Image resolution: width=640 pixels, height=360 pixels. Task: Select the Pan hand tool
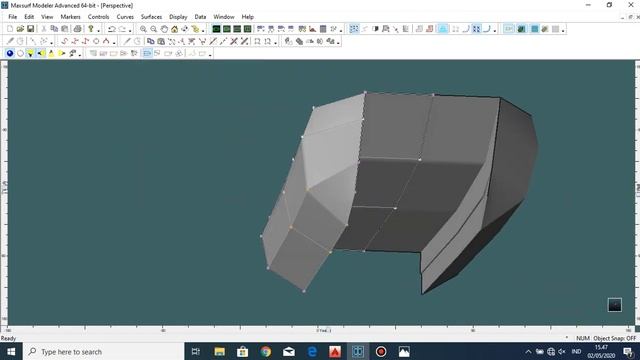pyautogui.click(x=164, y=29)
